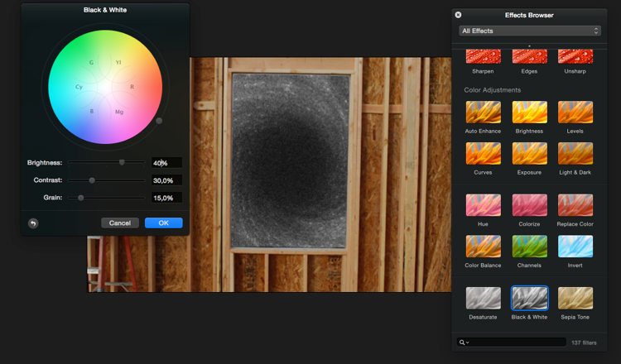Open the Channels effect

click(530, 247)
